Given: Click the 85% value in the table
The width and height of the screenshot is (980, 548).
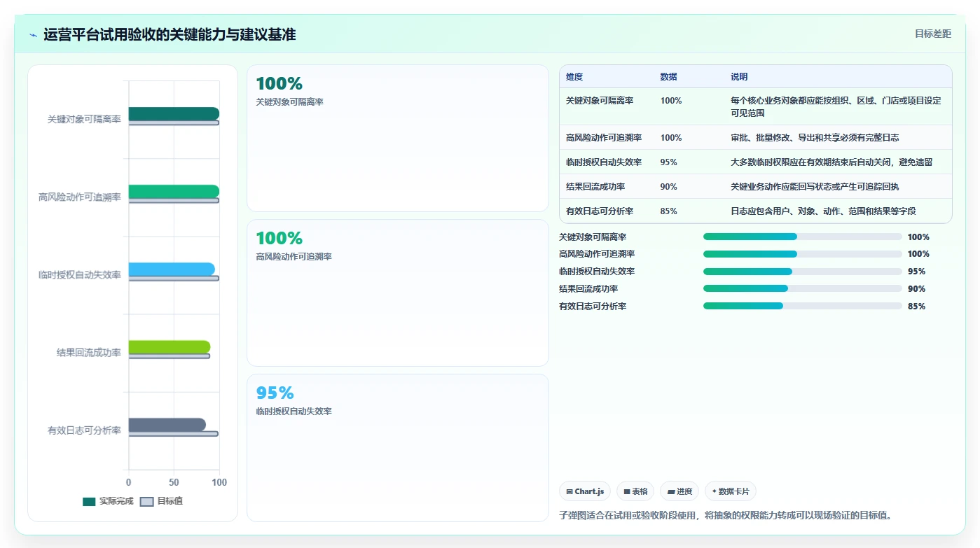Looking at the screenshot, I should 669,211.
